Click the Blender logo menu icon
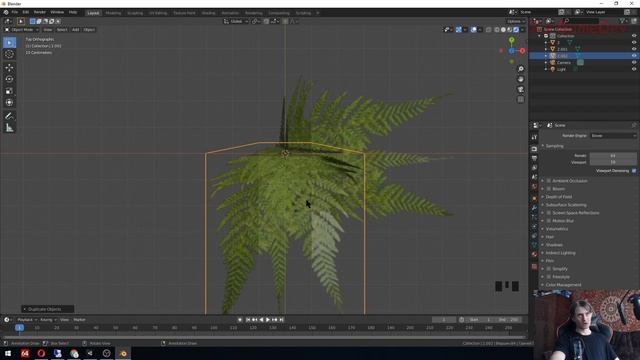640x360 pixels. pyautogui.click(x=6, y=12)
